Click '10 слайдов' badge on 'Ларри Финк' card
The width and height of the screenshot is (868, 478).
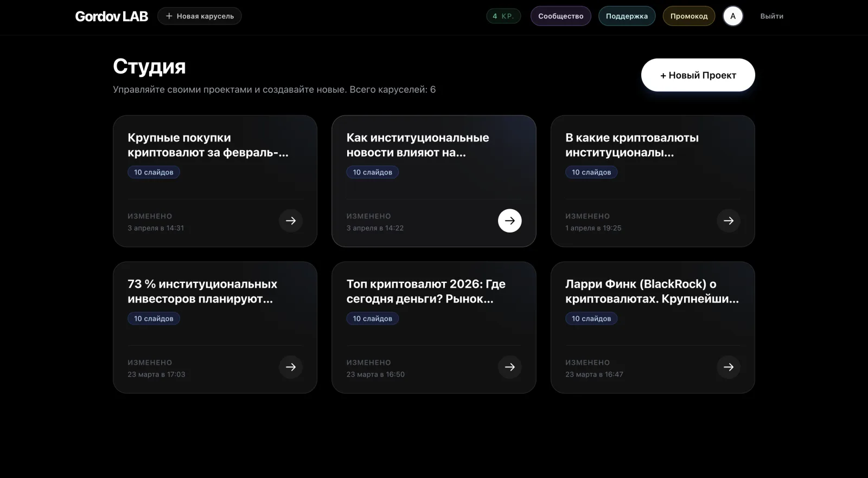pyautogui.click(x=591, y=319)
